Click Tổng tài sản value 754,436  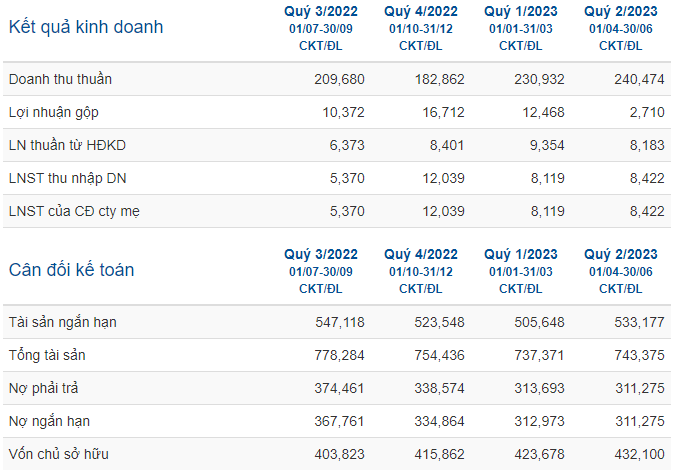tap(439, 356)
